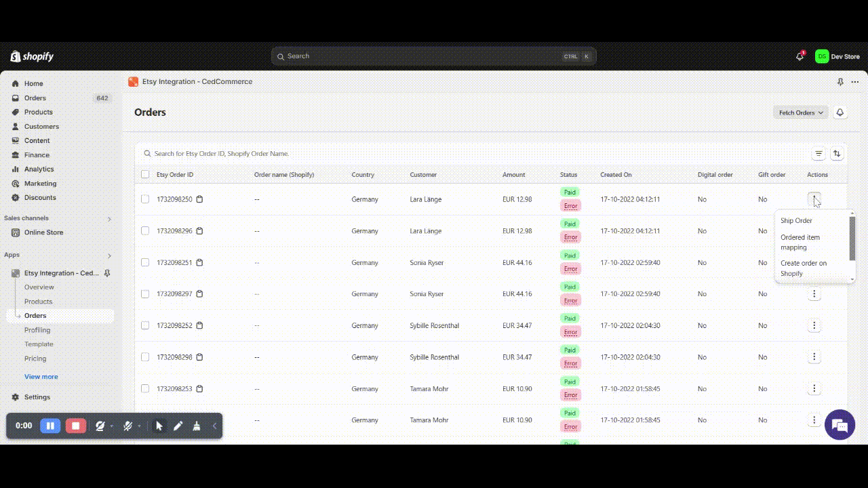The height and width of the screenshot is (488, 868).
Task: Click the actions menu scrollbar thumb
Action: (852, 239)
